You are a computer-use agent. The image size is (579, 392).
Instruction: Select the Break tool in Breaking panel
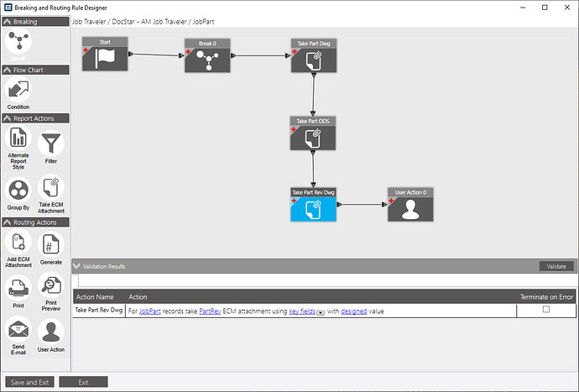pyautogui.click(x=18, y=41)
